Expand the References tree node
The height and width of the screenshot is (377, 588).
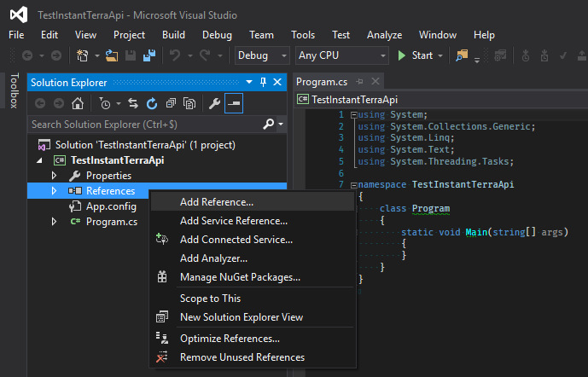(54, 191)
